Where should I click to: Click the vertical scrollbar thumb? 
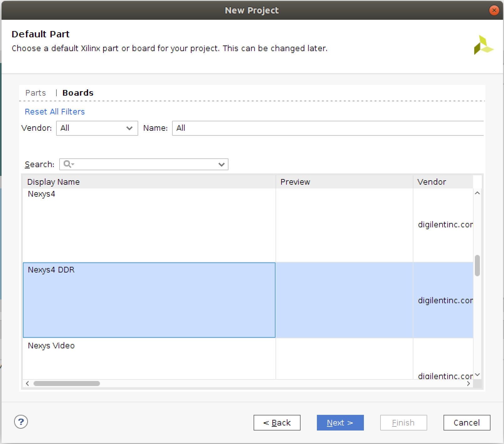tap(477, 266)
